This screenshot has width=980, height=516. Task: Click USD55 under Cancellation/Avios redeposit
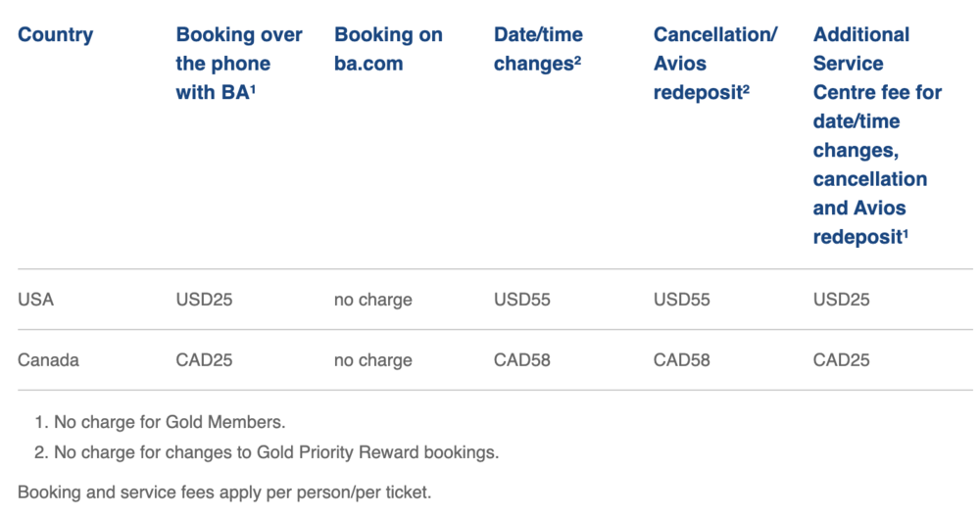pyautogui.click(x=682, y=300)
